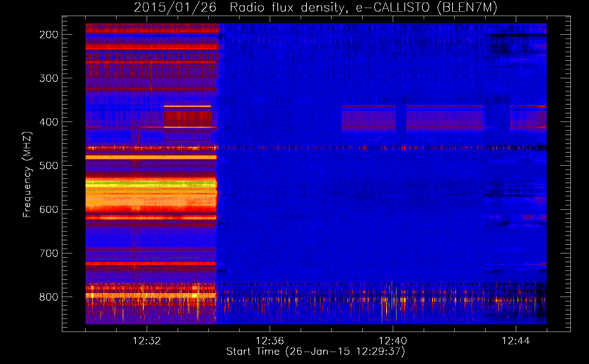Image resolution: width=589 pixels, height=364 pixels.
Task: Click the 400 frequency tick label
Action: pyautogui.click(x=49, y=122)
